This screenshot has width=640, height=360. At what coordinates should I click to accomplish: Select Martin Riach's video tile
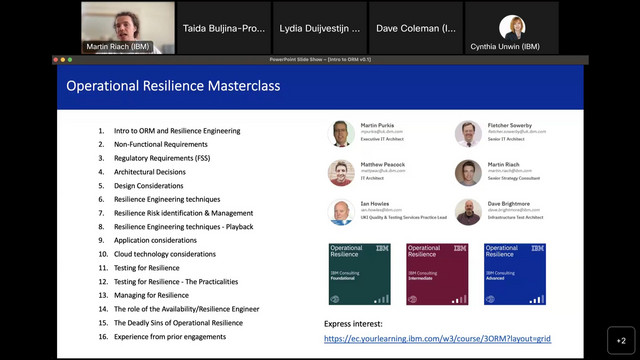pos(128,28)
